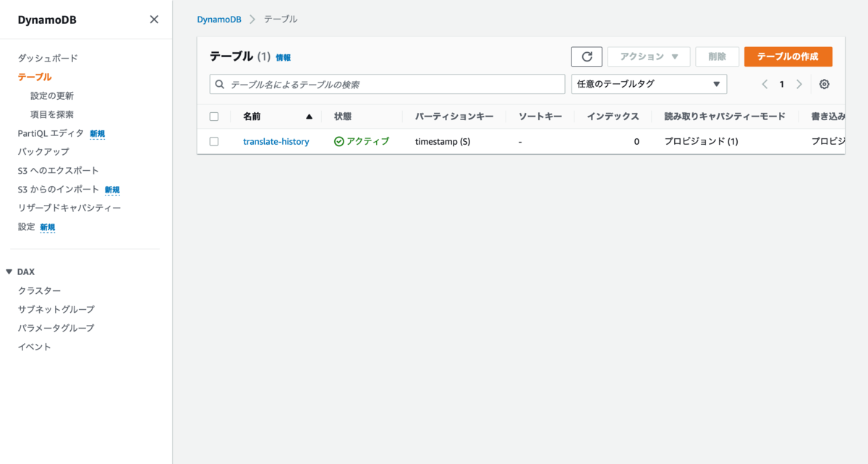Image resolution: width=868 pixels, height=464 pixels.
Task: Click the テーブル breadcrumb text
Action: pyautogui.click(x=281, y=20)
